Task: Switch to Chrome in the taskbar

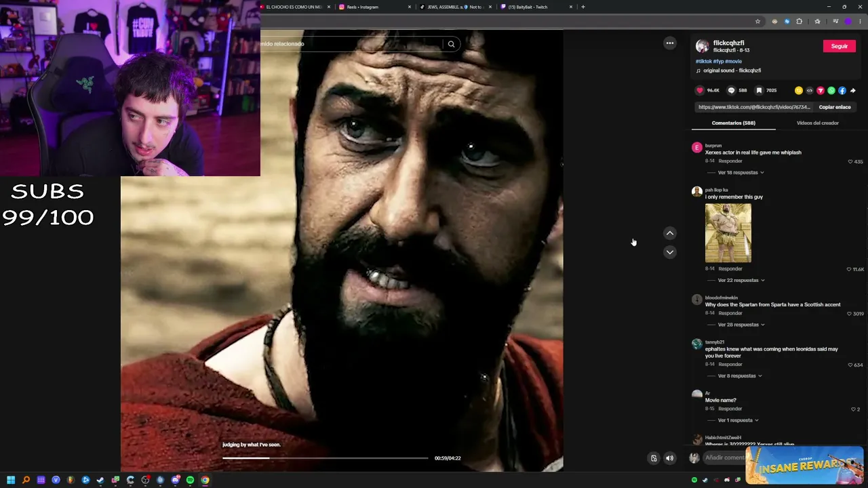Action: [x=205, y=481]
